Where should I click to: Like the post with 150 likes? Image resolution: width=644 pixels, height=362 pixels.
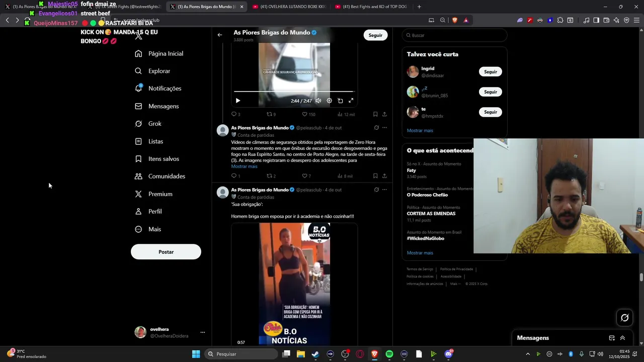[x=308, y=114]
